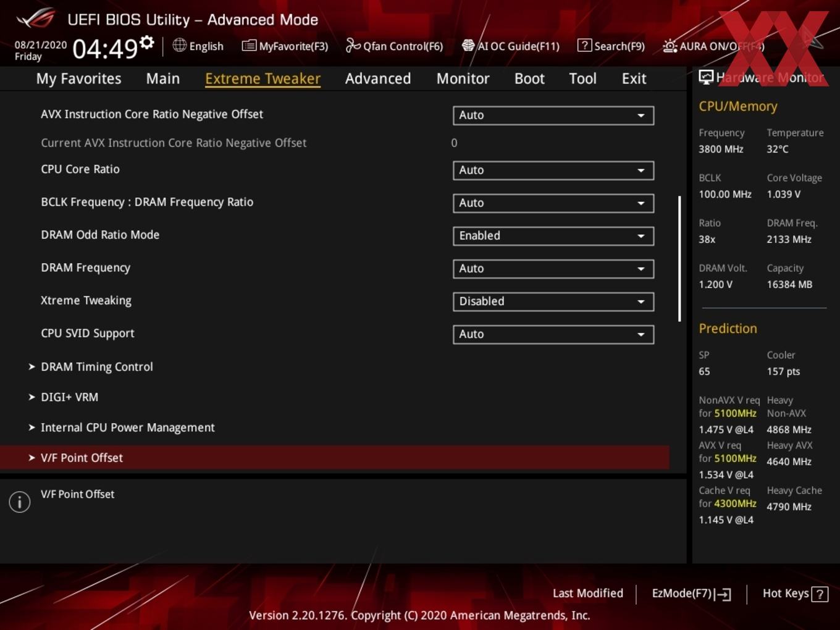The image size is (840, 630).
Task: Open Qfan Control(F6)
Action: [394, 46]
